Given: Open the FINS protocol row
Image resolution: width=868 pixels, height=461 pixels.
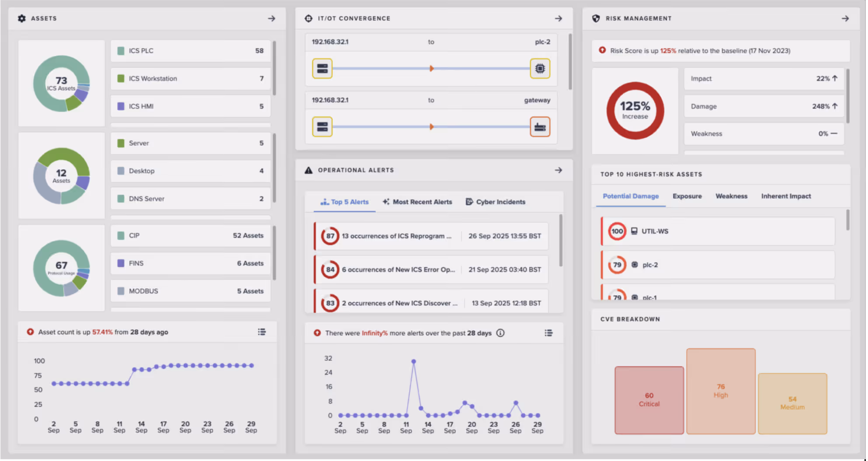Looking at the screenshot, I should coord(191,263).
